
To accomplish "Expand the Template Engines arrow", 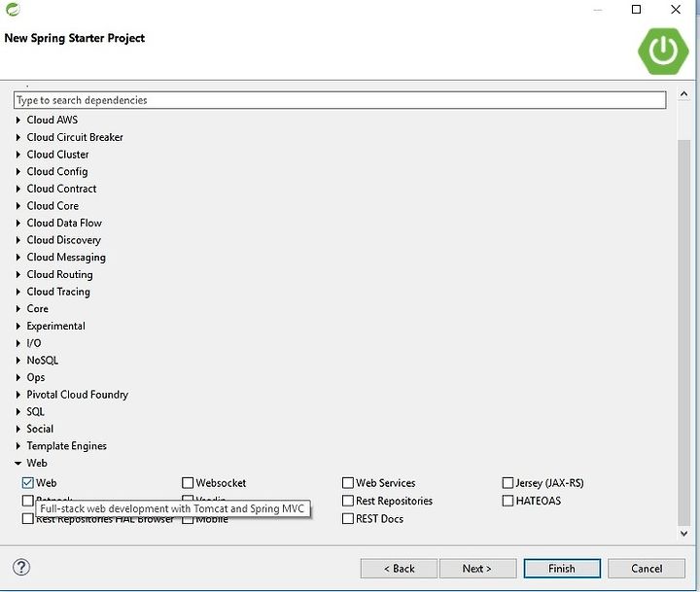I will pos(17,445).
